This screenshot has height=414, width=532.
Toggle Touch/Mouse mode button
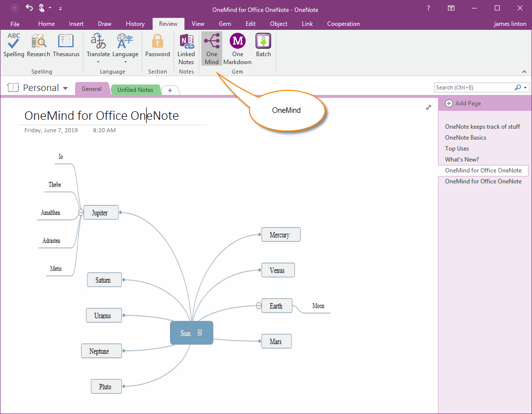point(41,7)
